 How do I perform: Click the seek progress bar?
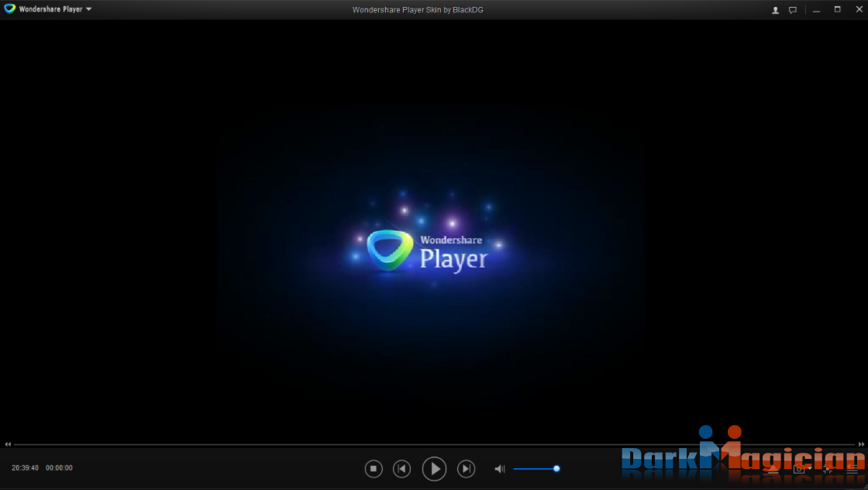coord(435,444)
